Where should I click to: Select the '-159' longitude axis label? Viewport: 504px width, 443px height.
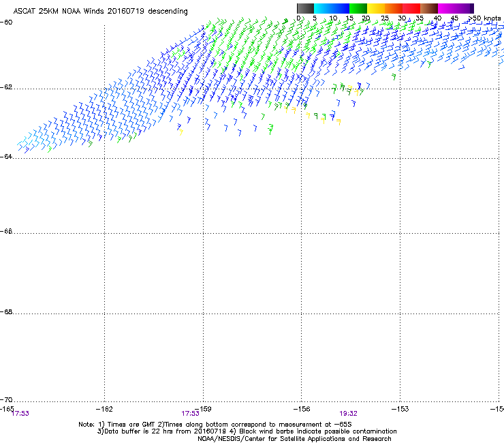(203, 409)
